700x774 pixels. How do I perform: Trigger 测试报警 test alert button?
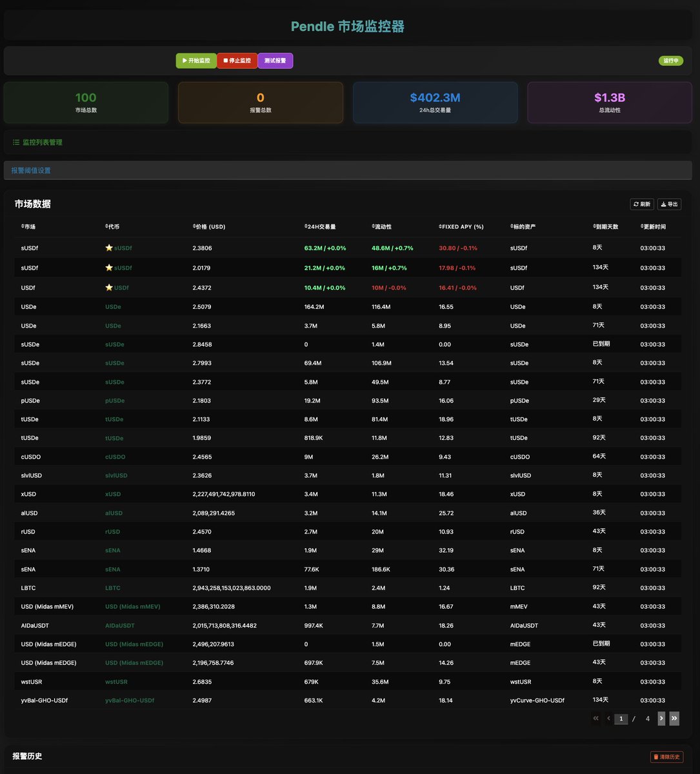pos(275,61)
